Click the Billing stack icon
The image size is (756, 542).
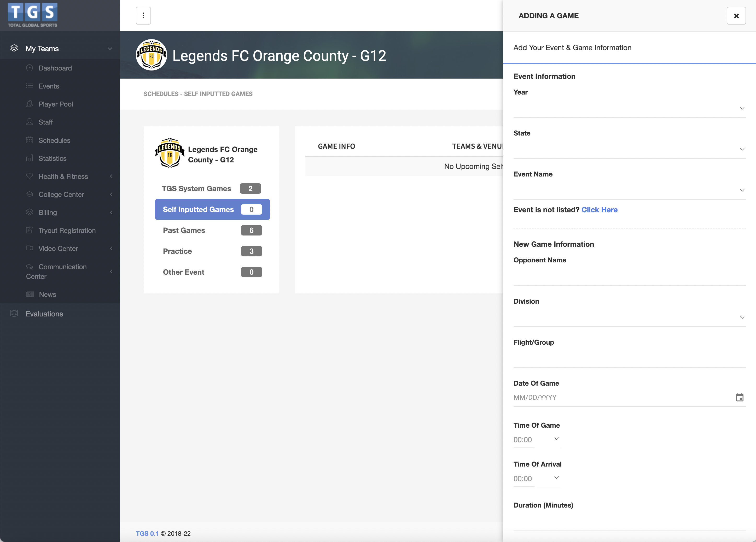coord(30,212)
